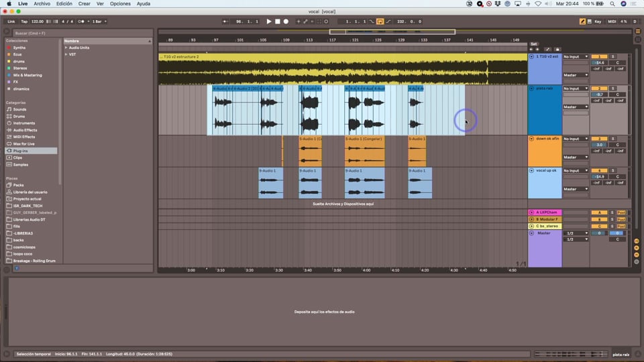Select the Synths collection
The height and width of the screenshot is (362, 644).
(19, 48)
